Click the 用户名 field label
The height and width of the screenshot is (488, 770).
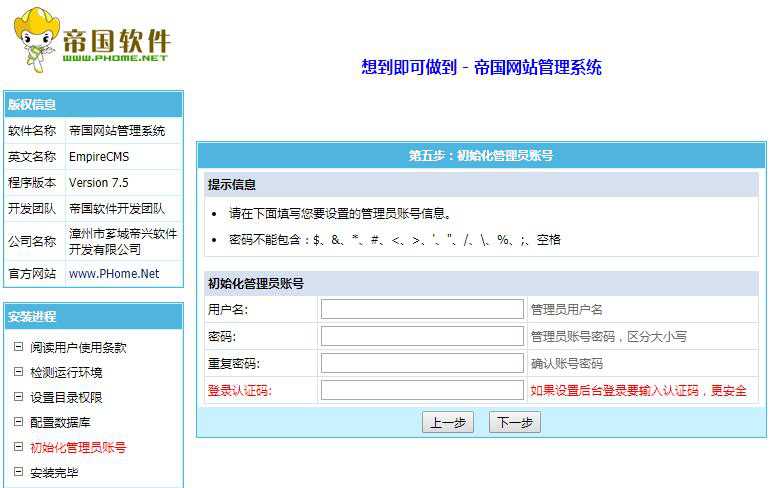click(228, 310)
